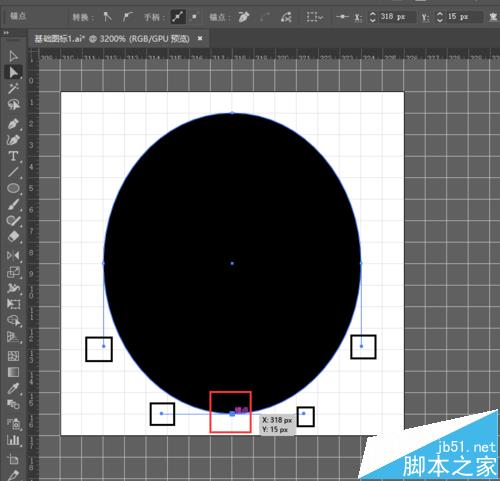Viewport: 500px width, 481px height.
Task: Select the Symbol Sprayer tool
Action: [x=13, y=424]
